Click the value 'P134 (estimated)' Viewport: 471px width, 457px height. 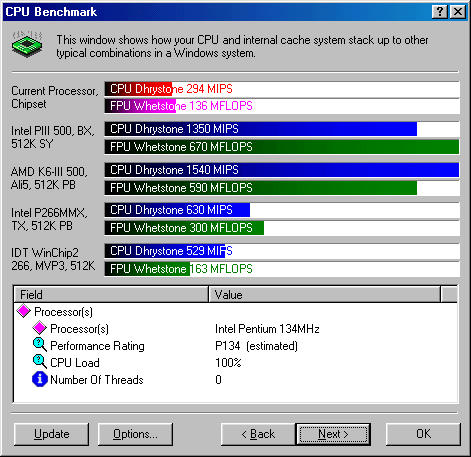click(x=256, y=346)
